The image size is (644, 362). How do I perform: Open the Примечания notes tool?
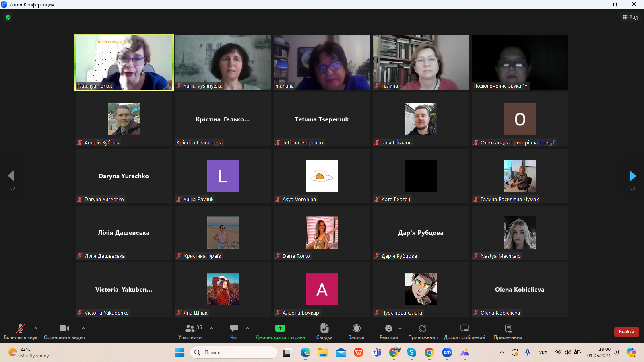pos(508,328)
